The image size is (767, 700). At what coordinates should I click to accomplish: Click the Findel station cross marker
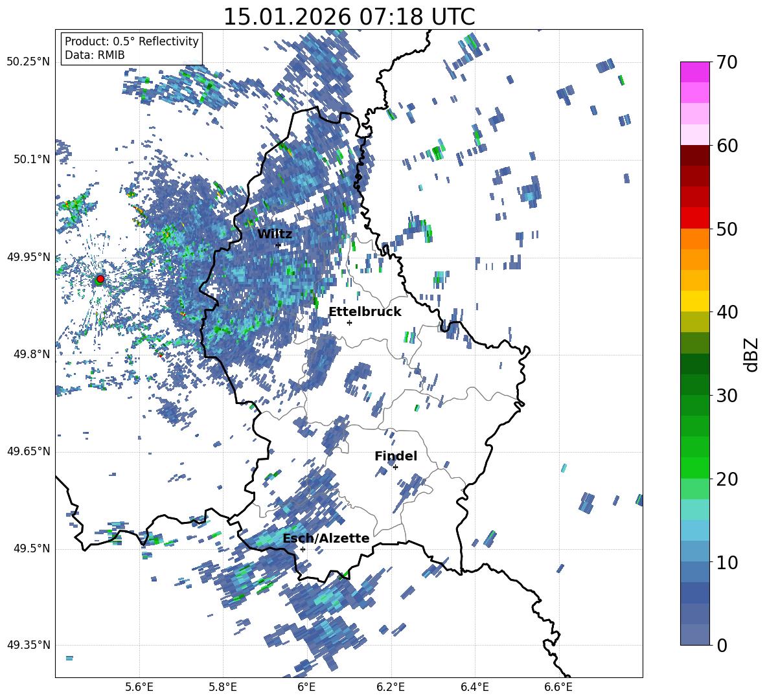coord(395,468)
